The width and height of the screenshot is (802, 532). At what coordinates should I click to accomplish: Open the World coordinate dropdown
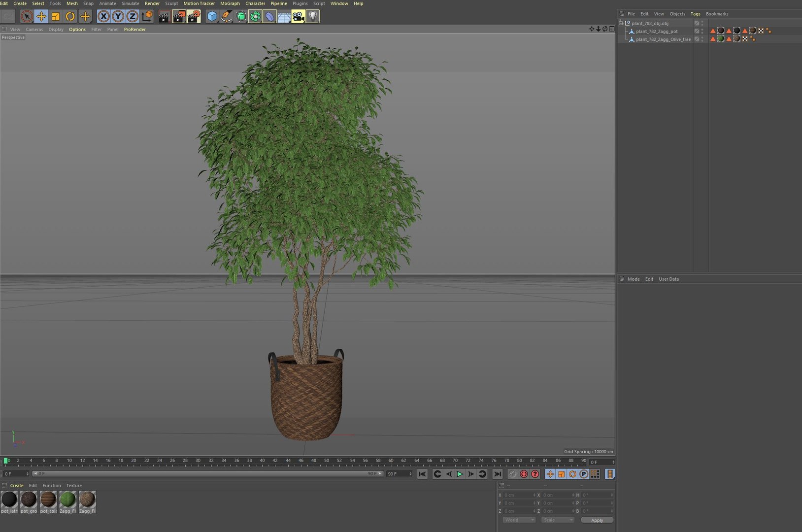(x=519, y=520)
